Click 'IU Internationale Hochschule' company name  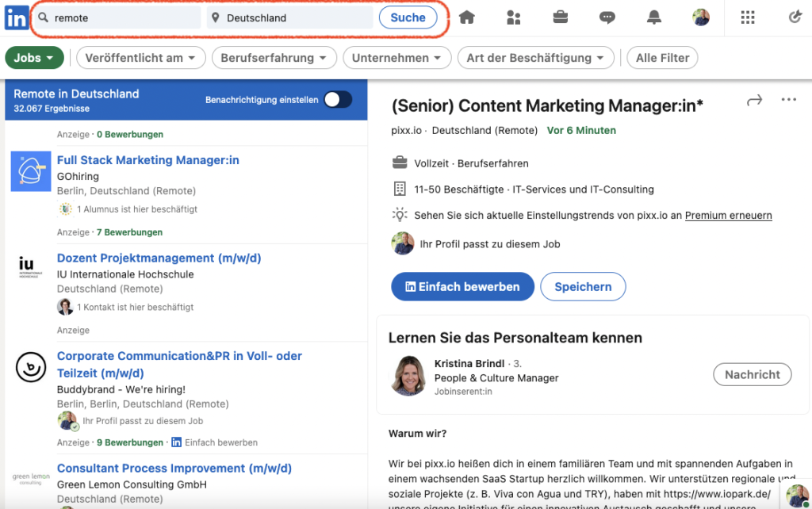click(x=125, y=274)
